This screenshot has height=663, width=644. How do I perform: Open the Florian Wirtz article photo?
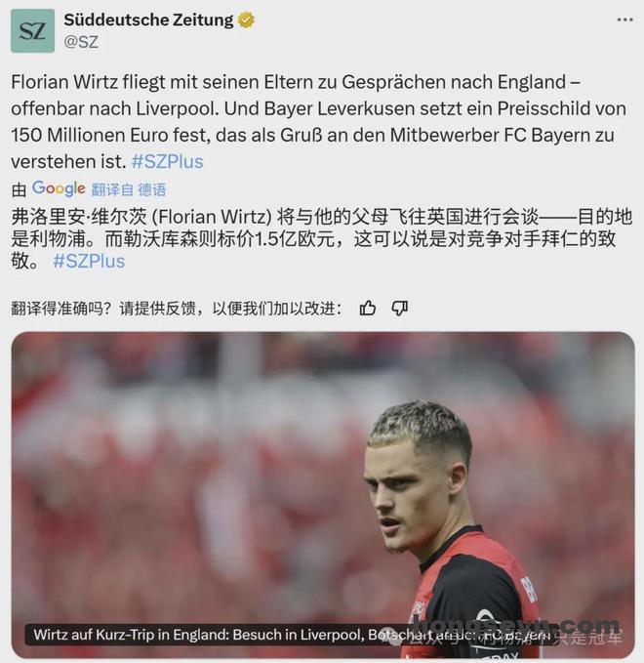[323, 495]
